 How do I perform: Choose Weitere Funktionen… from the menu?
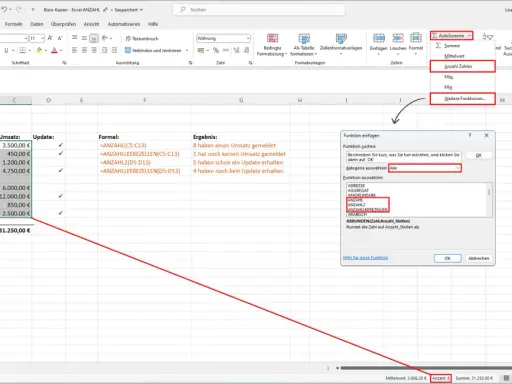pos(462,99)
